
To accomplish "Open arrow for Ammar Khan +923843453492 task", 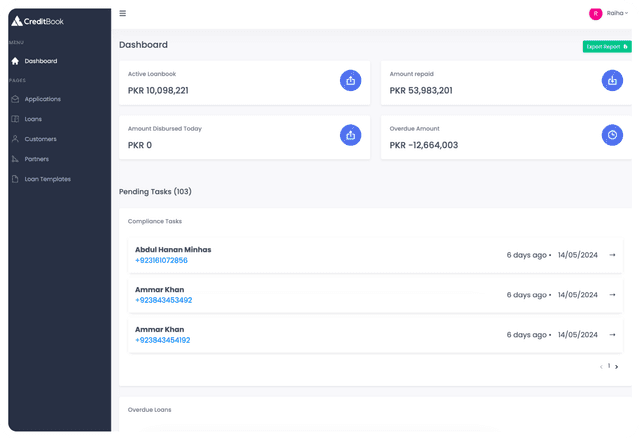I will point(612,295).
